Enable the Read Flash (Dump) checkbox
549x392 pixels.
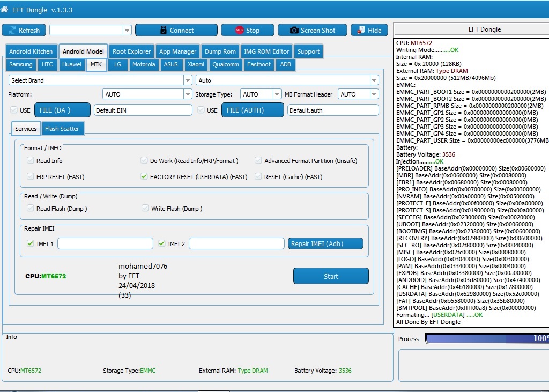[30, 208]
